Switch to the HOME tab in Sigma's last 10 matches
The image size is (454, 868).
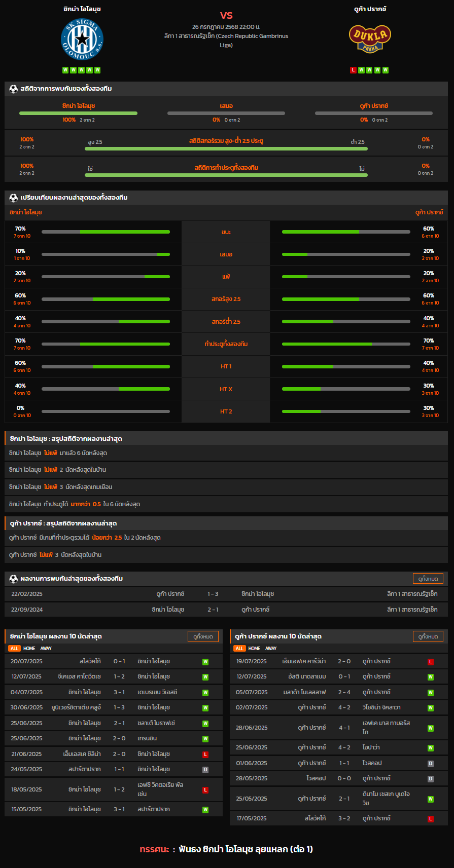(29, 649)
